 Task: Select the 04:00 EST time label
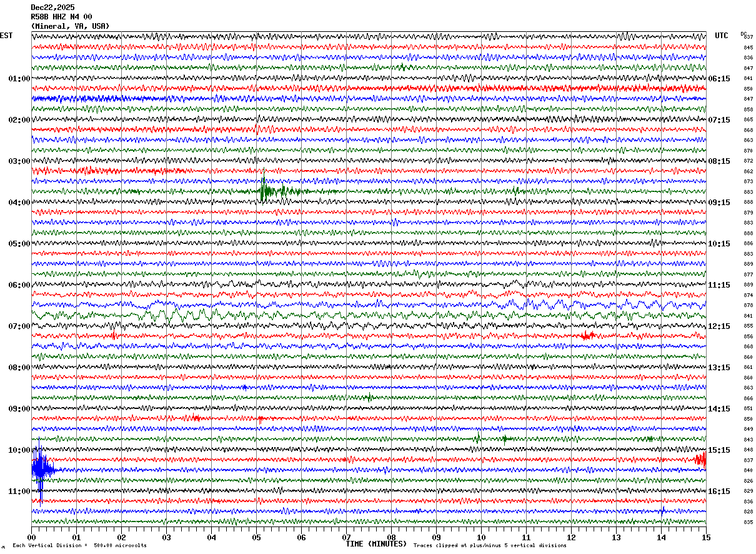pos(19,203)
